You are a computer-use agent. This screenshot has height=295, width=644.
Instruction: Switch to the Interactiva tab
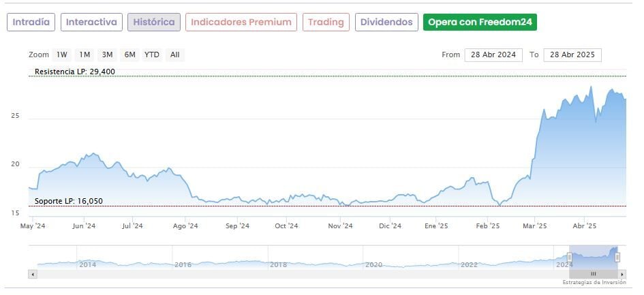[92, 22]
